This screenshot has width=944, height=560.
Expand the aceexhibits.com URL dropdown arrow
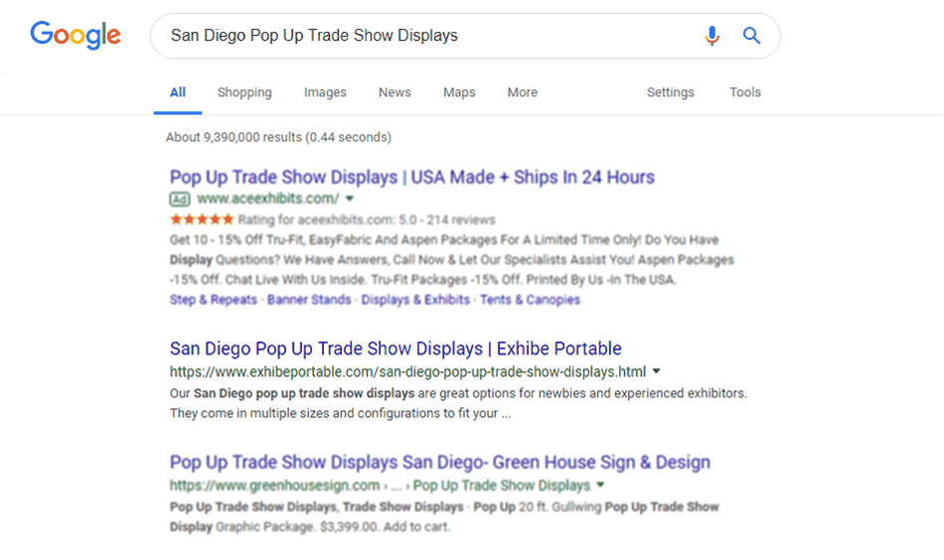[350, 199]
